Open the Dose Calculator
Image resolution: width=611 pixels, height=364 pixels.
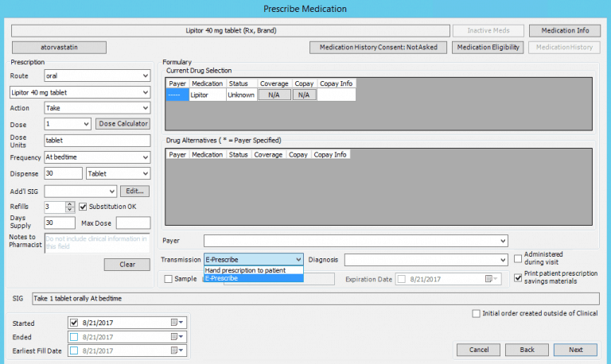123,124
